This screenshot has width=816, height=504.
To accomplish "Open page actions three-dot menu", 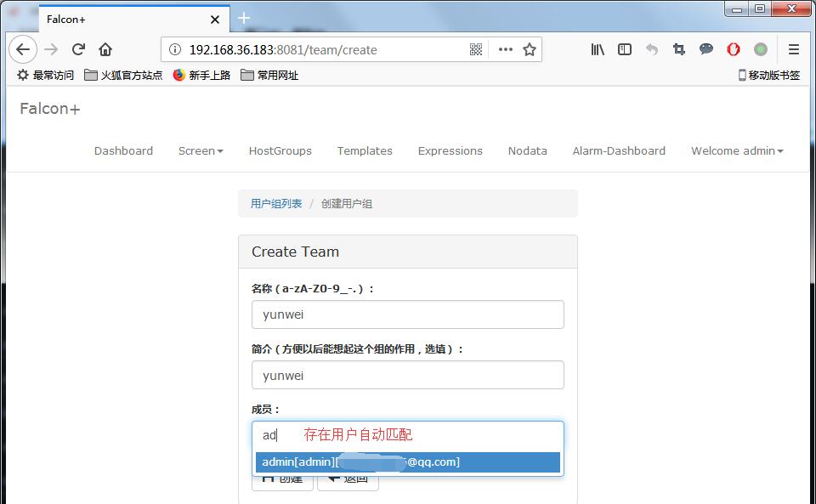I will (x=506, y=49).
